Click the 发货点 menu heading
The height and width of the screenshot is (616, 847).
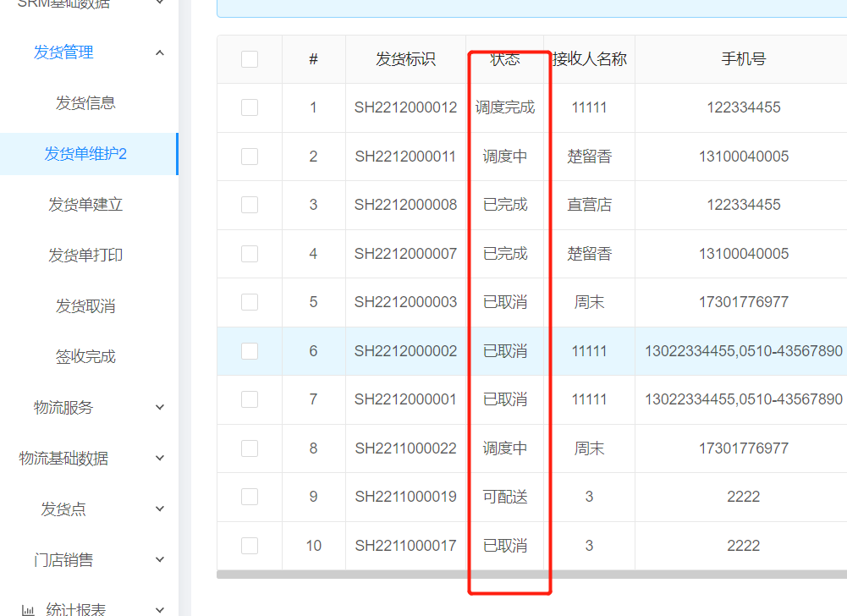coord(63,509)
